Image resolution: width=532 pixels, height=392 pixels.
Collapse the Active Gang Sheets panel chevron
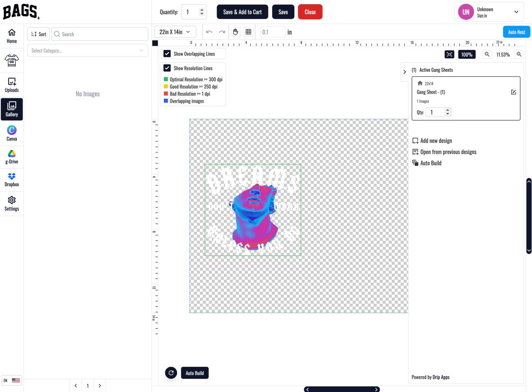click(x=404, y=72)
